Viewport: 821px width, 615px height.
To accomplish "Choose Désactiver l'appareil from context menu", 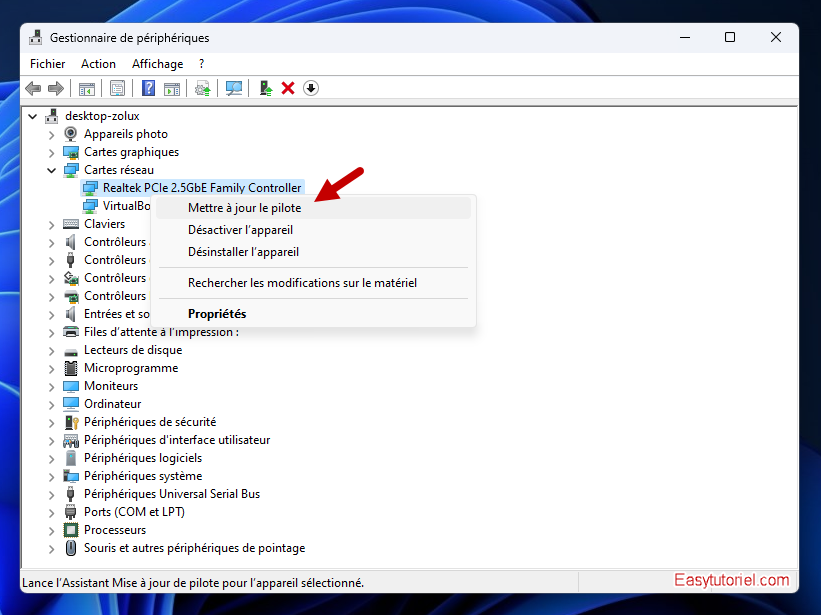I will 313,230.
